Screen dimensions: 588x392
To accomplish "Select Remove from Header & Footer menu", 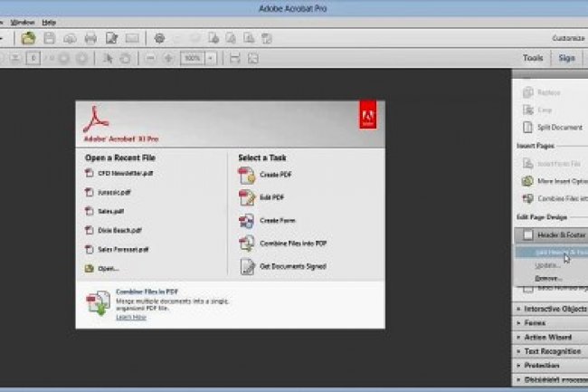I will pos(548,278).
